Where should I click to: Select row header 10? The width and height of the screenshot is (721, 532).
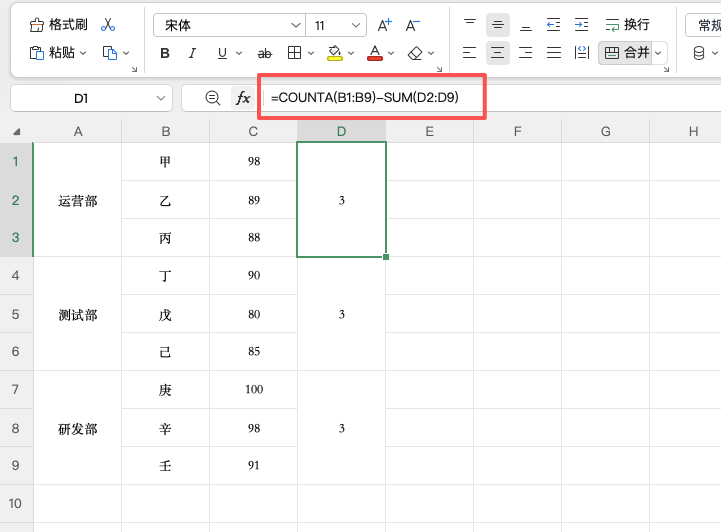click(16, 503)
